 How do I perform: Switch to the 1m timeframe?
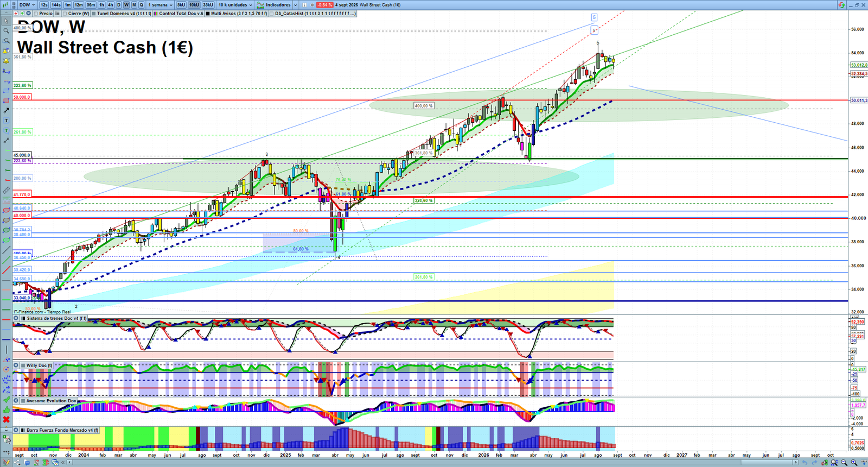click(x=68, y=5)
